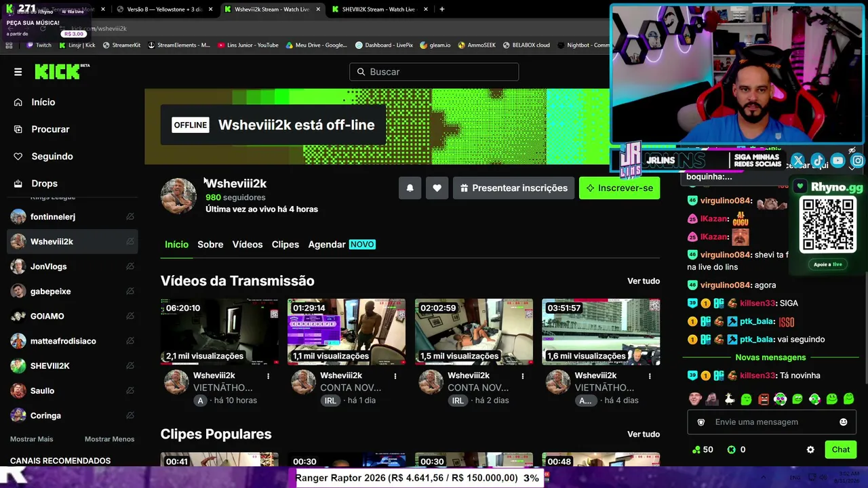Open options menu for the 2 days ago video
The height and width of the screenshot is (488, 868).
523,376
